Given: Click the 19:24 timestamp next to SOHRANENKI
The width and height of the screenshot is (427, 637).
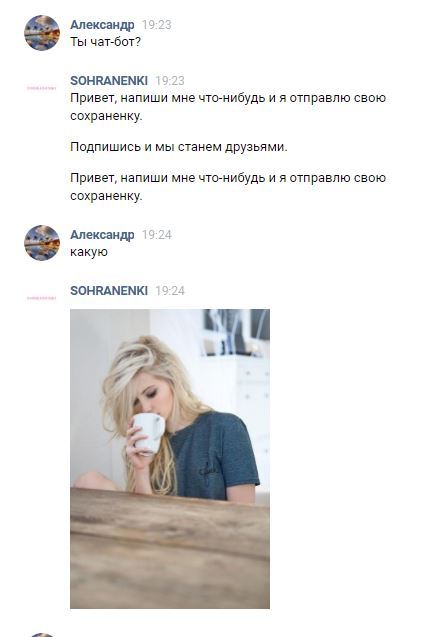Looking at the screenshot, I should click(170, 290).
